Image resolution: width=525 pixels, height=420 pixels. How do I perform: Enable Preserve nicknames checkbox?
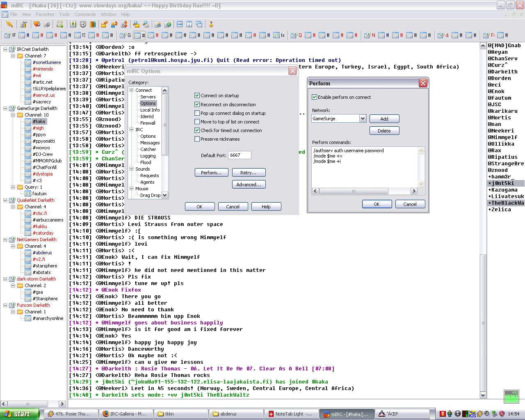pyautogui.click(x=197, y=139)
